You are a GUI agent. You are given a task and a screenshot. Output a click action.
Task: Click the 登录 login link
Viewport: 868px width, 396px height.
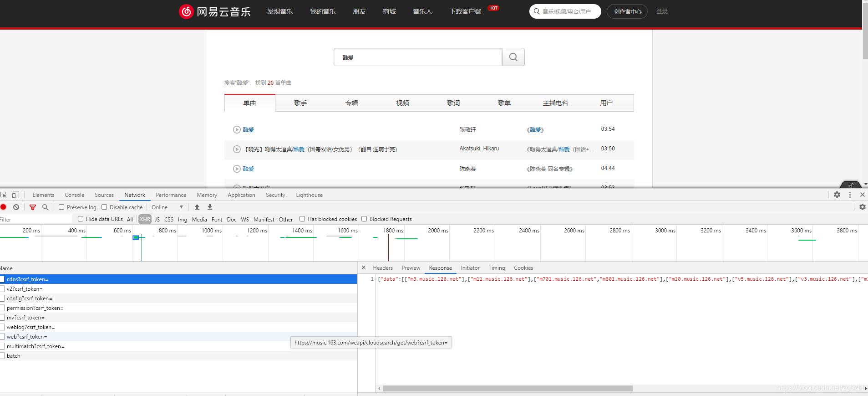point(662,11)
